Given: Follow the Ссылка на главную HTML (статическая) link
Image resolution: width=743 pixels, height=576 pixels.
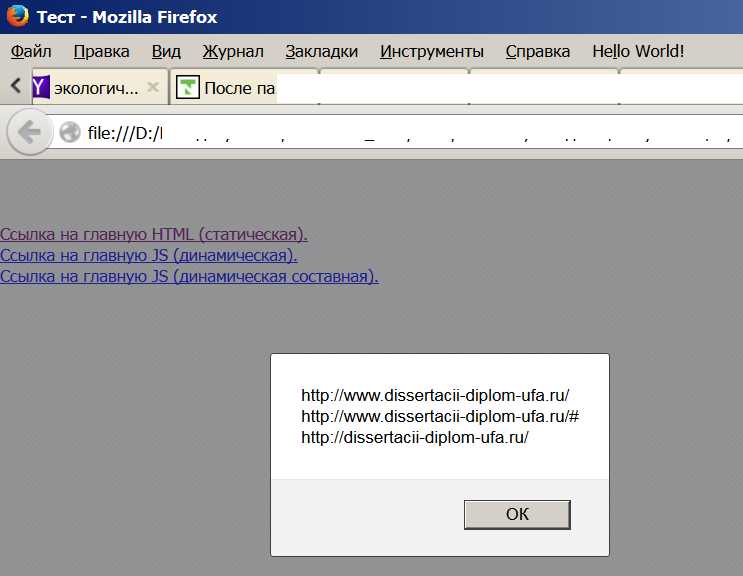Looking at the screenshot, I should pos(154,234).
